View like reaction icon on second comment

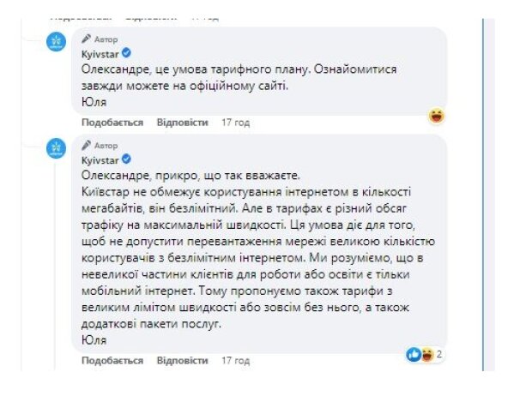click(414, 355)
